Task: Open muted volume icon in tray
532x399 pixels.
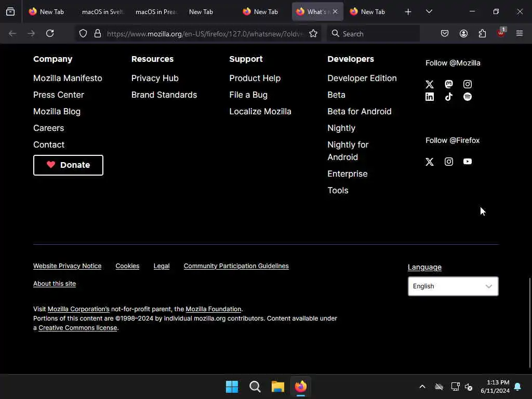Action: pyautogui.click(x=469, y=387)
